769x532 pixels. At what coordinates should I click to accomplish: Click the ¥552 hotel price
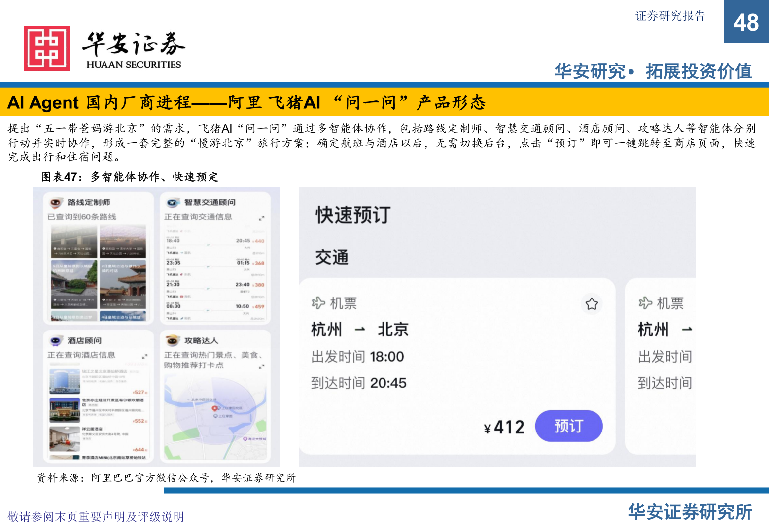(140, 421)
